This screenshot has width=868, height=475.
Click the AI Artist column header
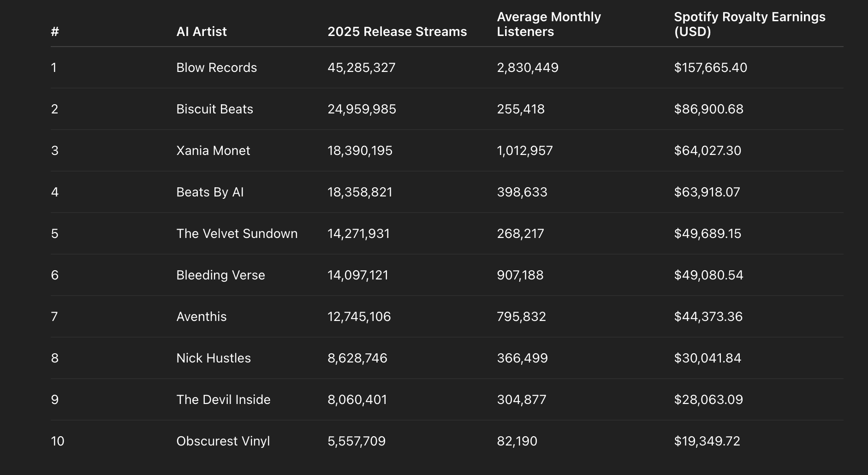201,31
